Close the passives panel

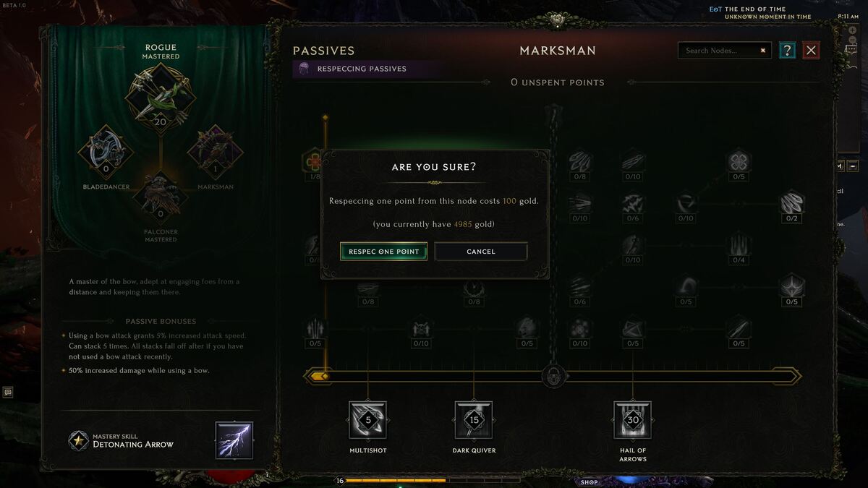812,51
